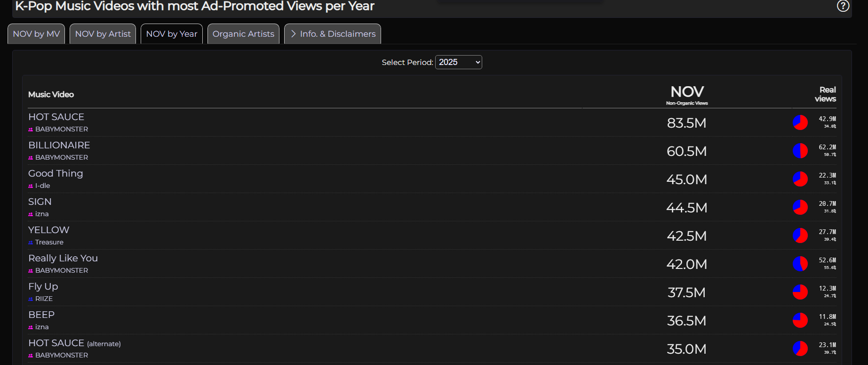Open the Organic Artists tab
This screenshot has height=365, width=868.
[x=243, y=34]
